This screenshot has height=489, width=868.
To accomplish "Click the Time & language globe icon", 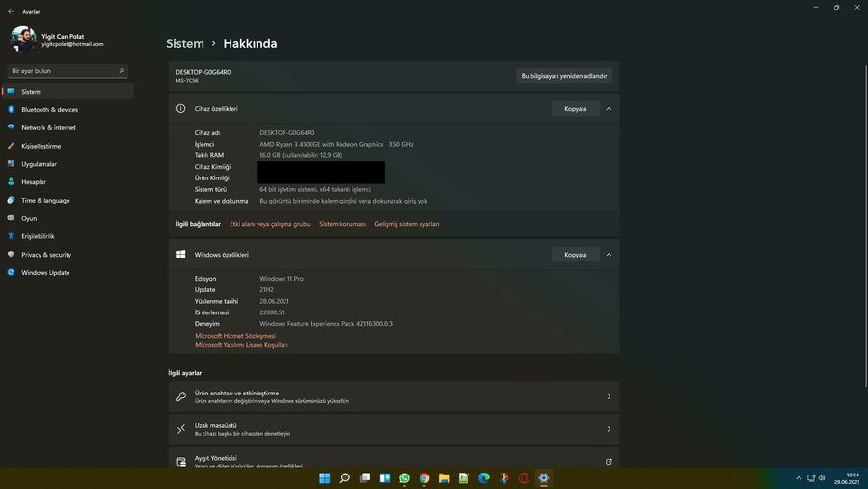I will pyautogui.click(x=11, y=200).
